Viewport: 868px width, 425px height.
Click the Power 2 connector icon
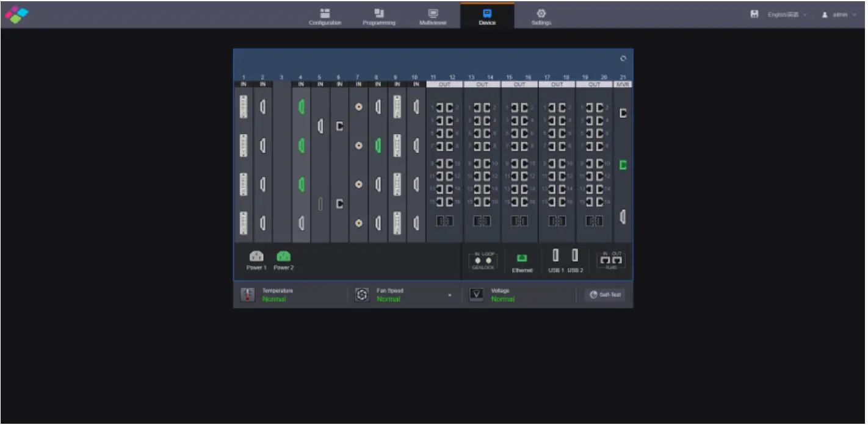tap(283, 255)
